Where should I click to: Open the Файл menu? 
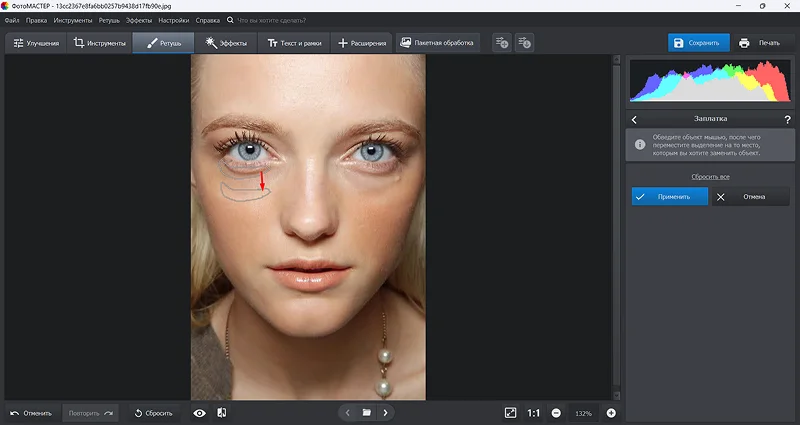point(12,20)
